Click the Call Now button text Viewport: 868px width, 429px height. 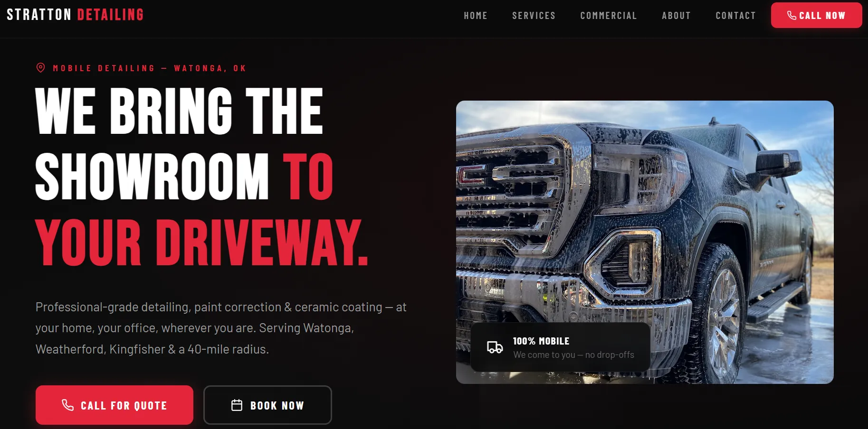(822, 16)
